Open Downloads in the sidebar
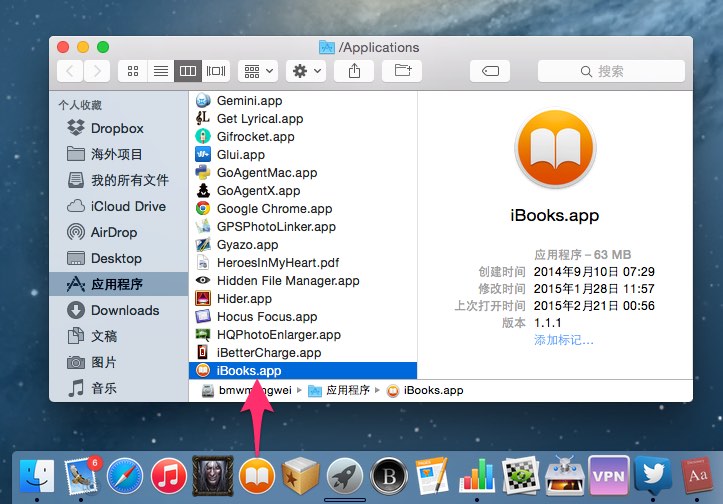This screenshot has width=723, height=504. point(119,310)
